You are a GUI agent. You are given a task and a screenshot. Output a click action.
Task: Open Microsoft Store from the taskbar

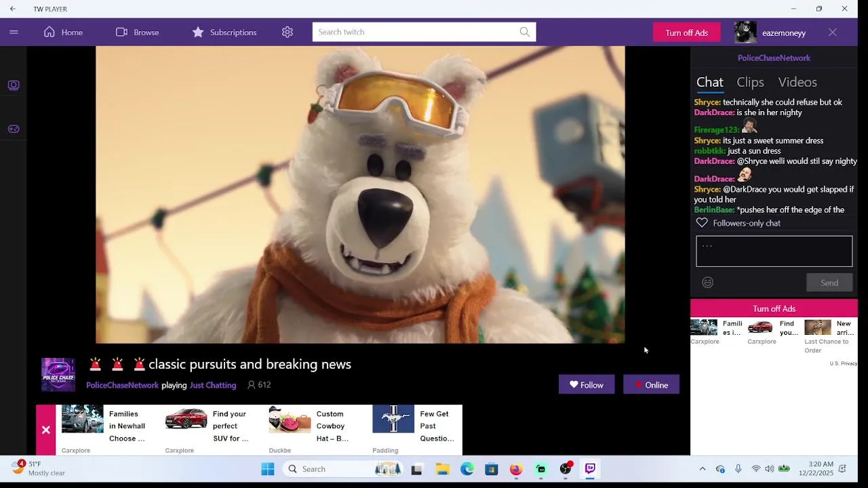pyautogui.click(x=492, y=469)
